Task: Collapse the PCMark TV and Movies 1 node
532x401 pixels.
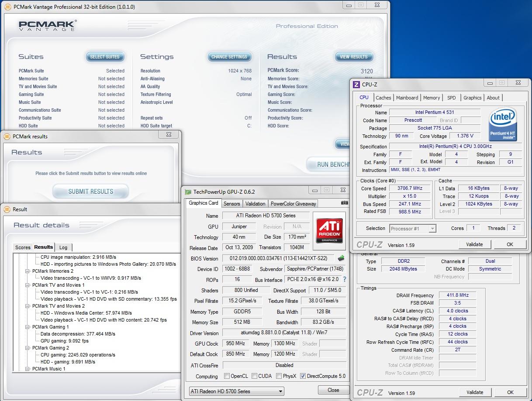Action: [x=27, y=285]
